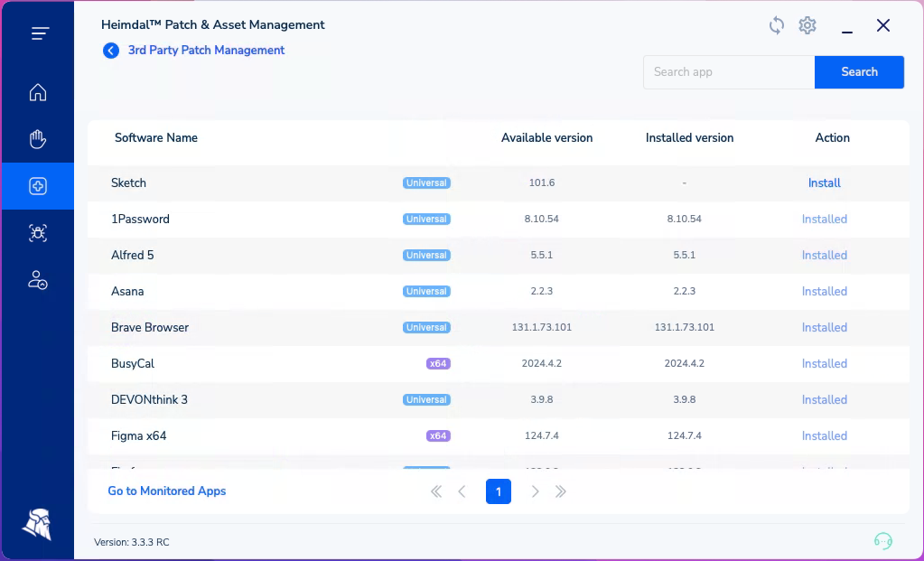924x561 pixels.
Task: Select the Brave Browser row name
Action: point(150,328)
